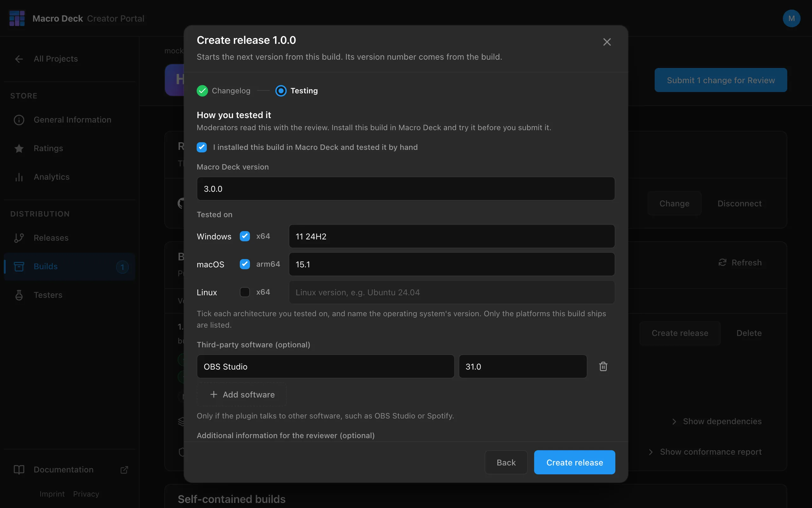This screenshot has width=812, height=508.
Task: Click the Macro Deck logo icon
Action: tap(17, 18)
